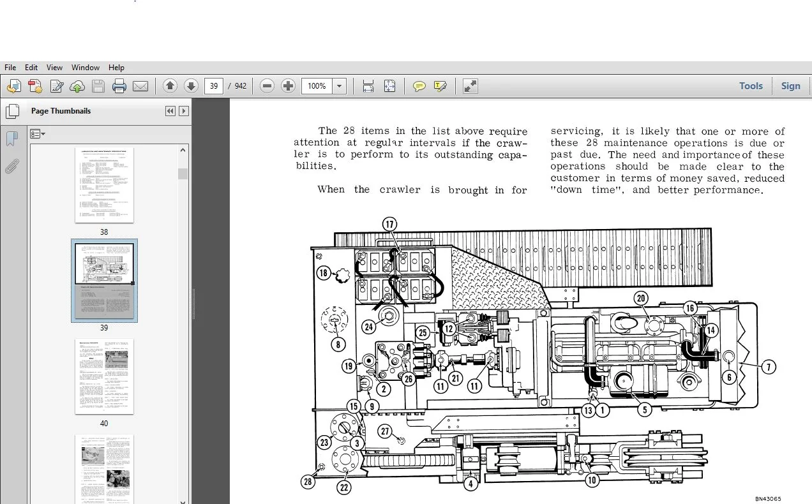
Task: Add a sticky note comment
Action: [419, 86]
